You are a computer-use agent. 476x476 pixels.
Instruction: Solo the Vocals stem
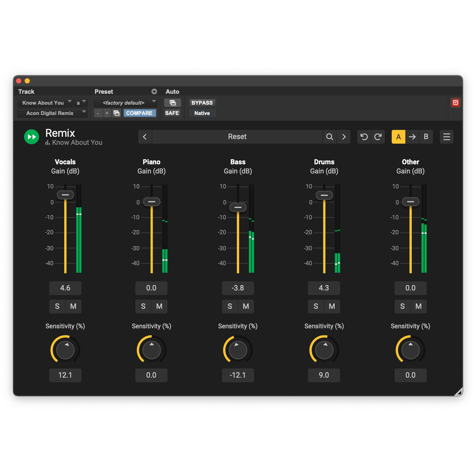57,306
